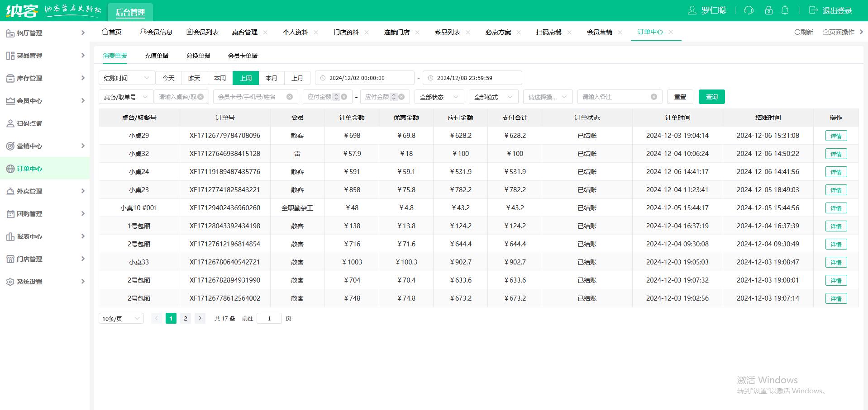
Task: Select 本月 date range
Action: 272,78
